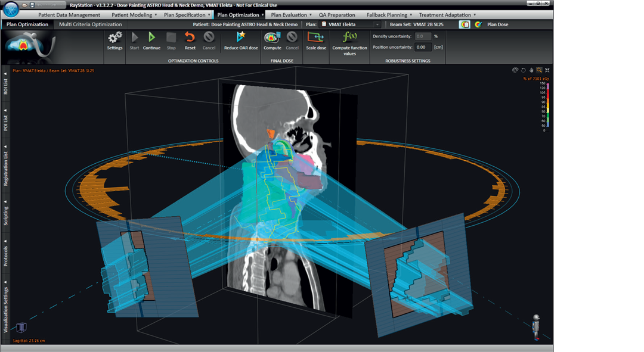The height and width of the screenshot is (352, 644).
Task: Switch to Multi Criteria Optimization tab
Action: pos(90,24)
